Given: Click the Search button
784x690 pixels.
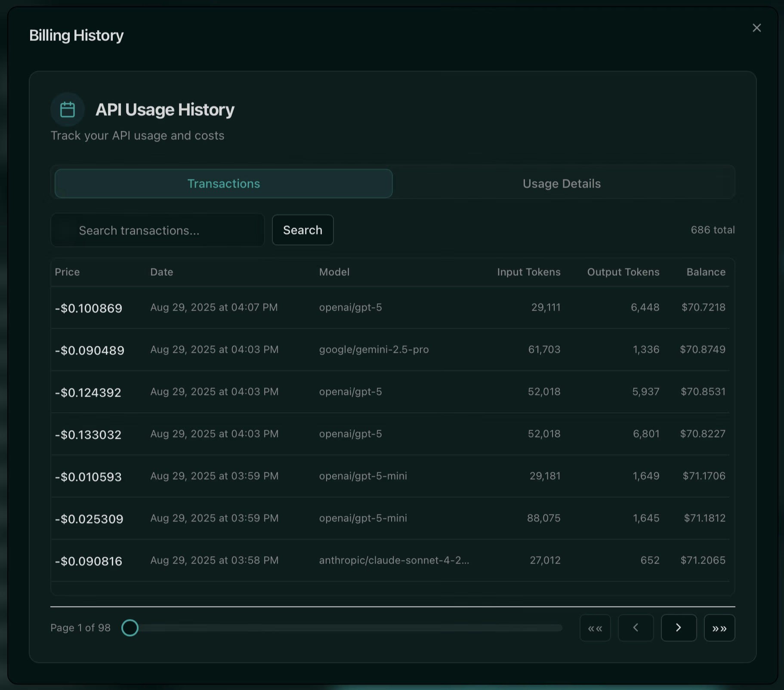Looking at the screenshot, I should [302, 230].
